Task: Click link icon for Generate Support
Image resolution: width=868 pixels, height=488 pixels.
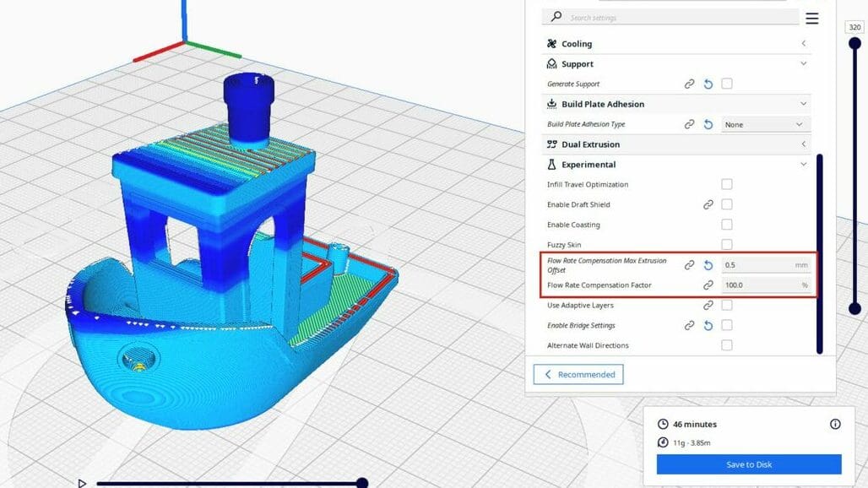Action: coord(689,84)
